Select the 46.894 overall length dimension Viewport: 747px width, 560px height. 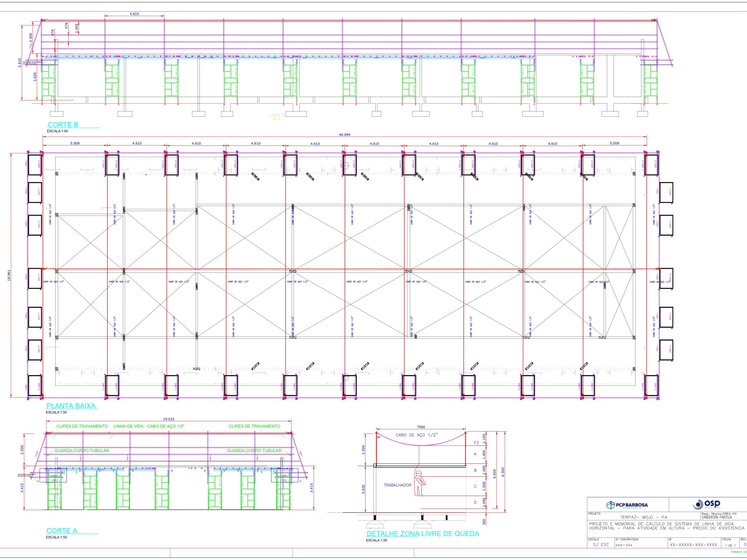344,135
